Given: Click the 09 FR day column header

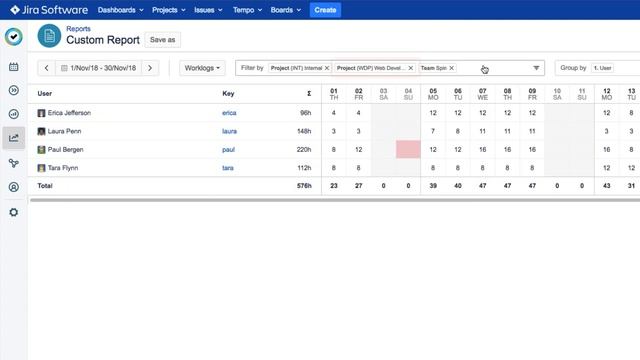Looking at the screenshot, I should 532,94.
